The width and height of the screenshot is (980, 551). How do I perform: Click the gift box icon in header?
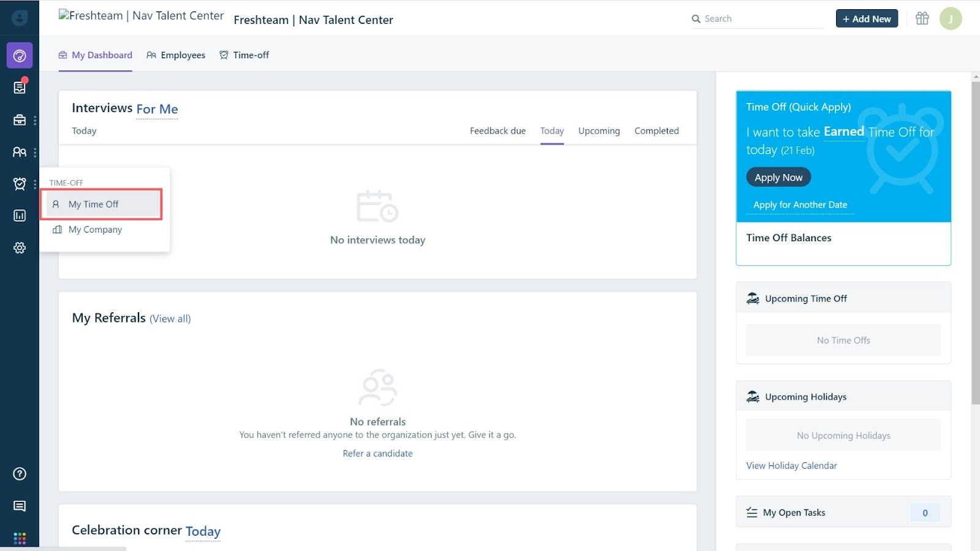922,18
